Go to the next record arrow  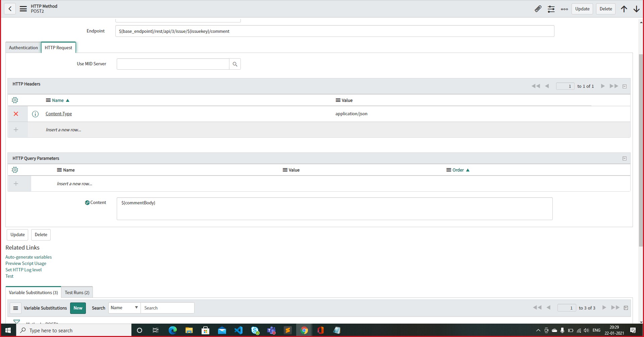(637, 9)
